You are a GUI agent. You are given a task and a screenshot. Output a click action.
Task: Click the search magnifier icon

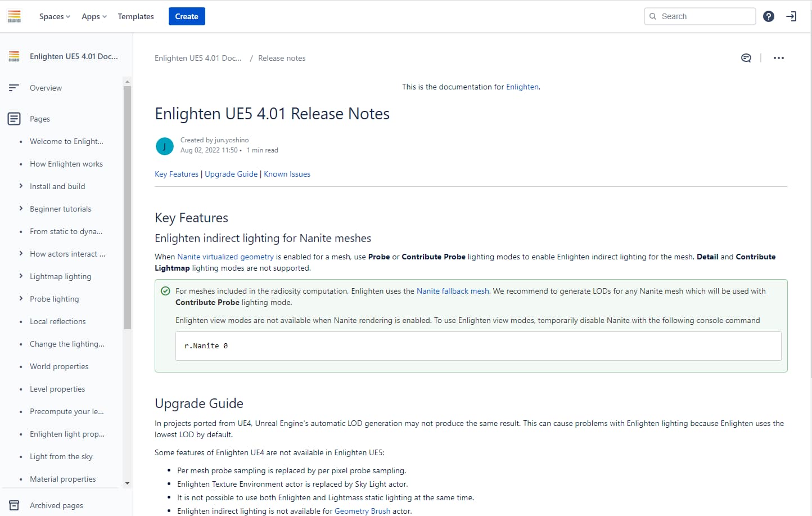click(x=653, y=16)
